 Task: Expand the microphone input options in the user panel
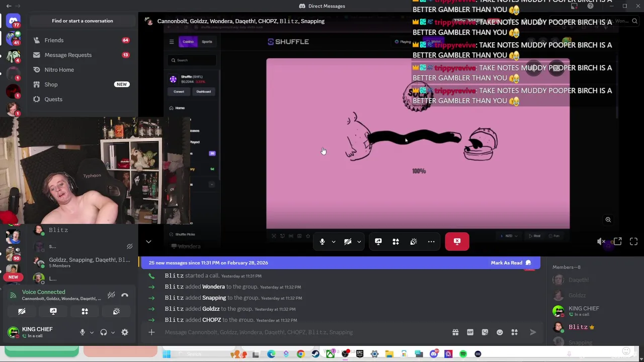tap(92, 332)
